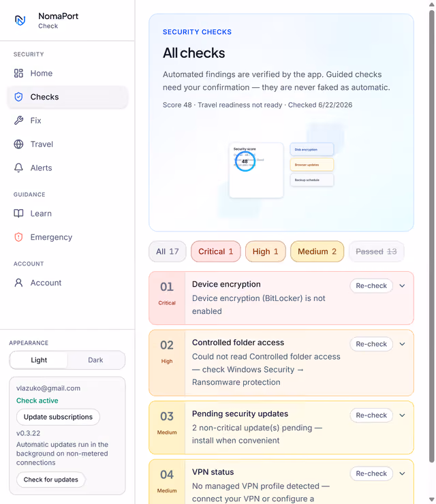Click the security score preview thumbnail
Viewport: 436px width, 504px height.
pos(256,170)
